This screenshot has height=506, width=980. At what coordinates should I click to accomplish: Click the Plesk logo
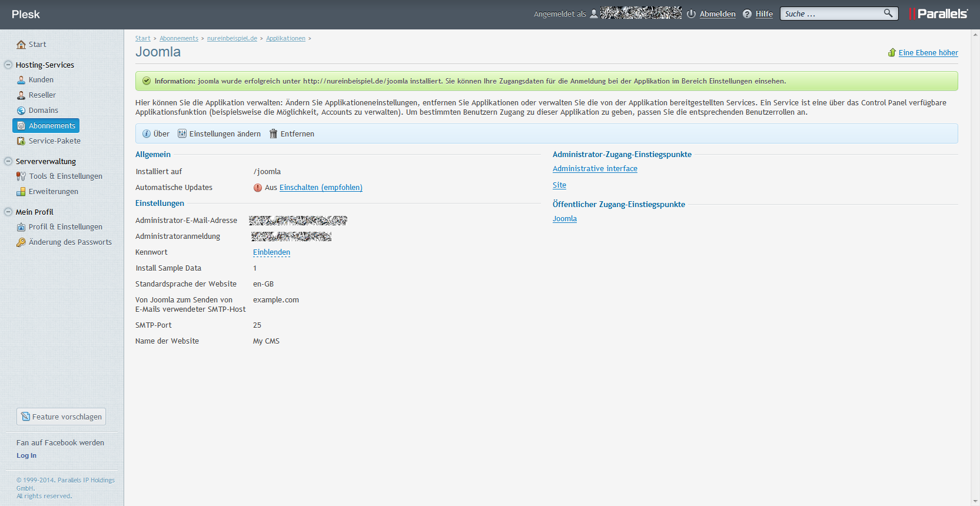(26, 14)
